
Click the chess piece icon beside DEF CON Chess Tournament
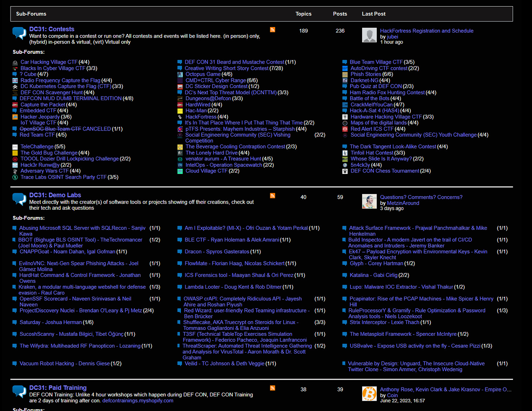click(x=345, y=171)
